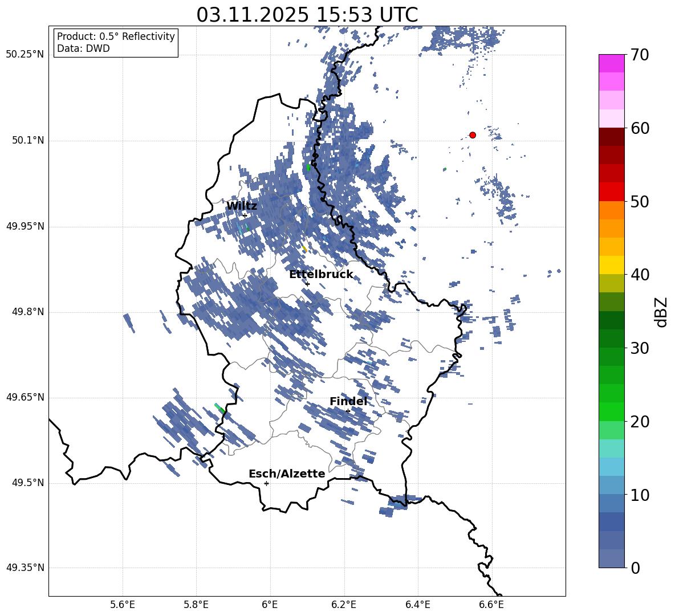675x616 pixels.
Task: Click the Findel cross marker
Action: 347,411
